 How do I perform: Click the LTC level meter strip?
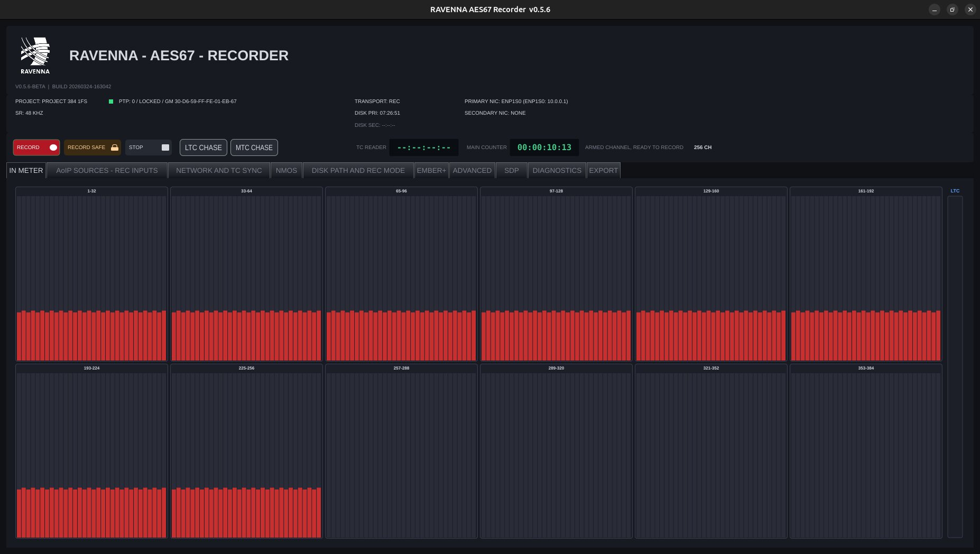pyautogui.click(x=955, y=365)
